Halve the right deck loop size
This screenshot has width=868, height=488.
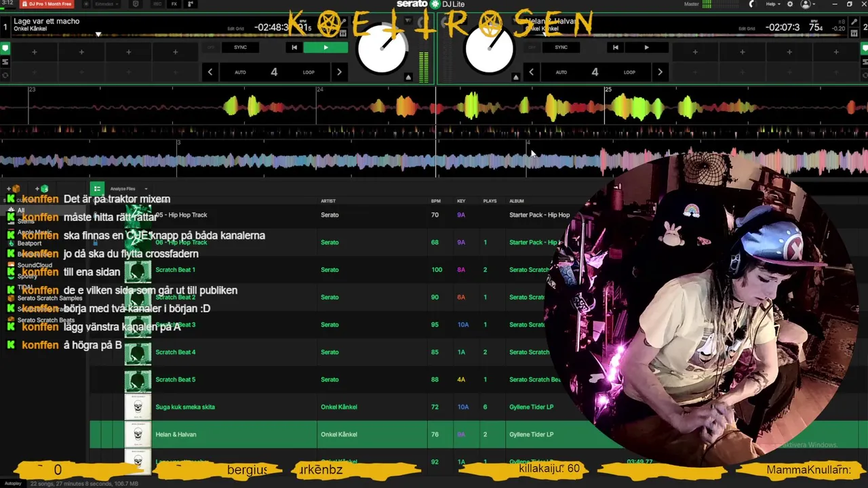click(531, 72)
